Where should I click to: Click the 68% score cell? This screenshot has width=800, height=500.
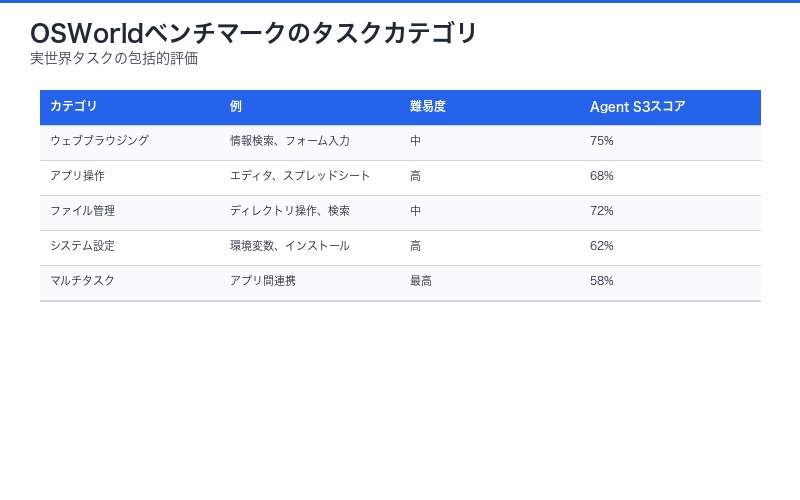[602, 176]
